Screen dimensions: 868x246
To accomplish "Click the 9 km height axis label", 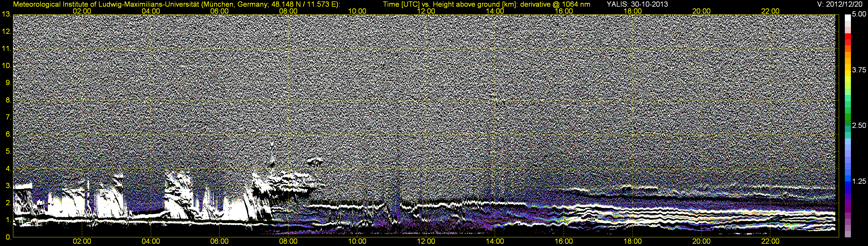I will 8,83.
